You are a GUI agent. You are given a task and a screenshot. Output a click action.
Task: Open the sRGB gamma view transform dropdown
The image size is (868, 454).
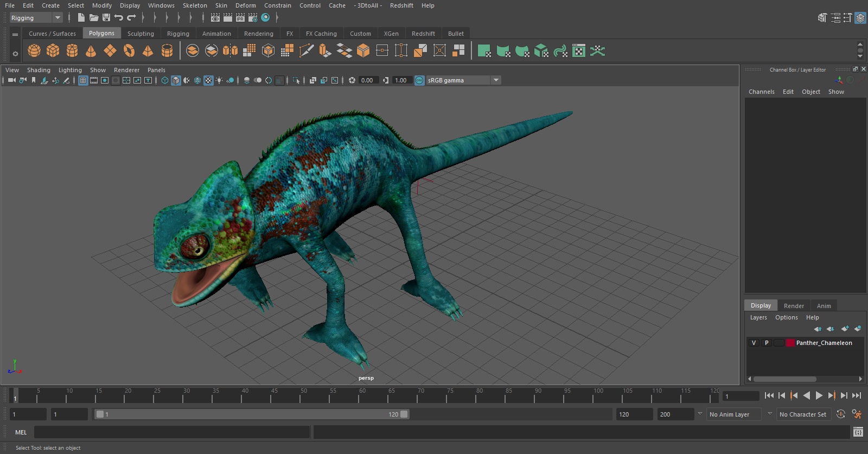tap(463, 80)
